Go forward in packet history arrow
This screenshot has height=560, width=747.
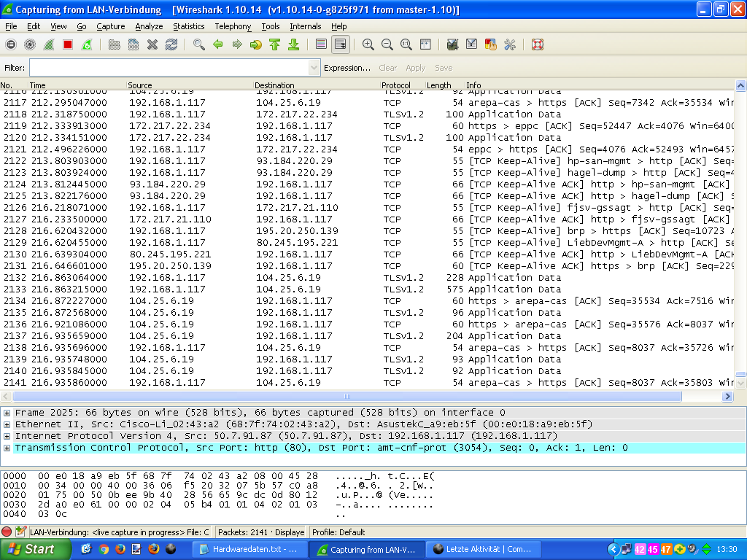click(x=237, y=44)
